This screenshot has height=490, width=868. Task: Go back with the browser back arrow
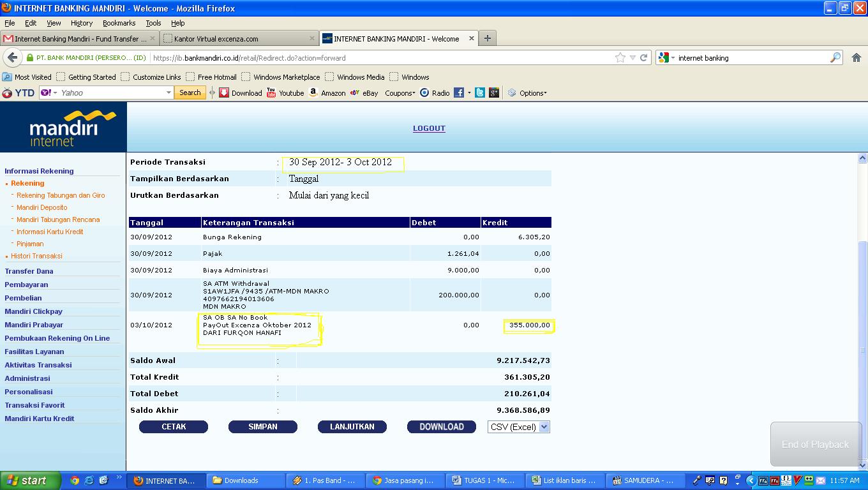pos(12,57)
